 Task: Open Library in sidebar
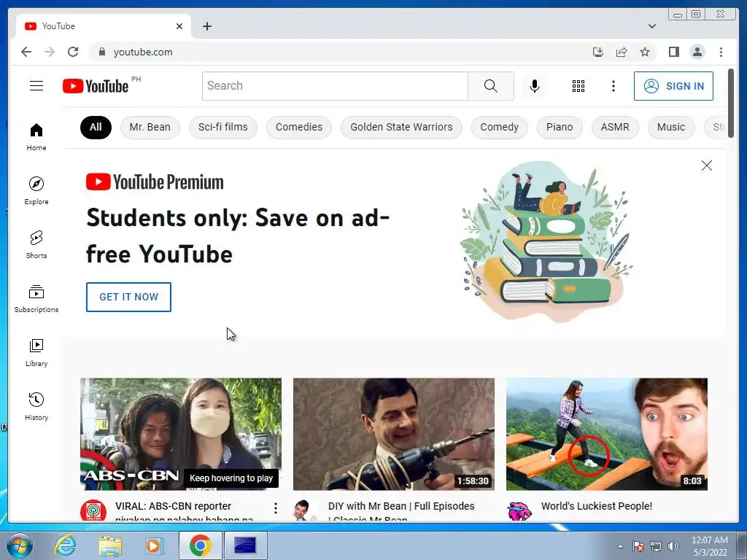36,352
